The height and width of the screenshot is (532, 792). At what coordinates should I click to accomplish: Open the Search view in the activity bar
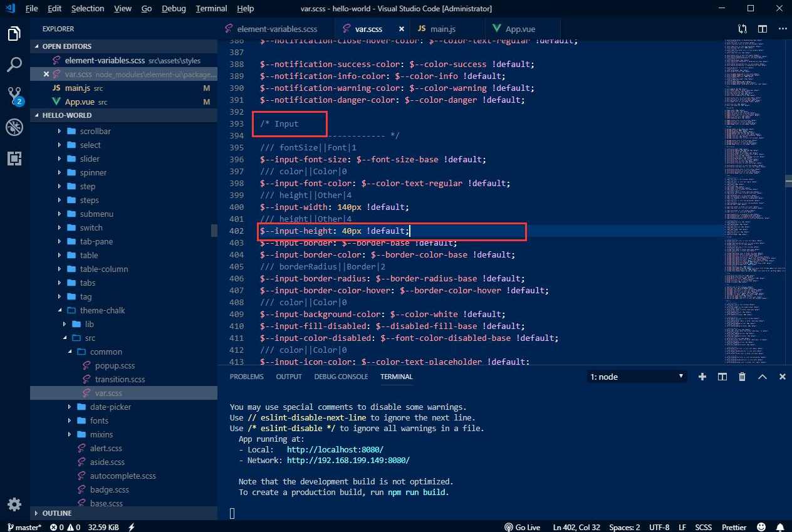[x=14, y=65]
